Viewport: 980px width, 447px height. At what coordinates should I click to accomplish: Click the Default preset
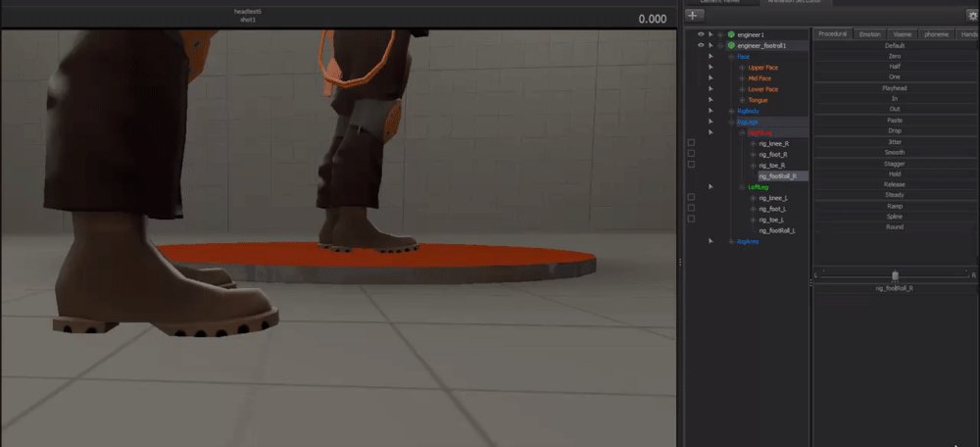pos(895,46)
